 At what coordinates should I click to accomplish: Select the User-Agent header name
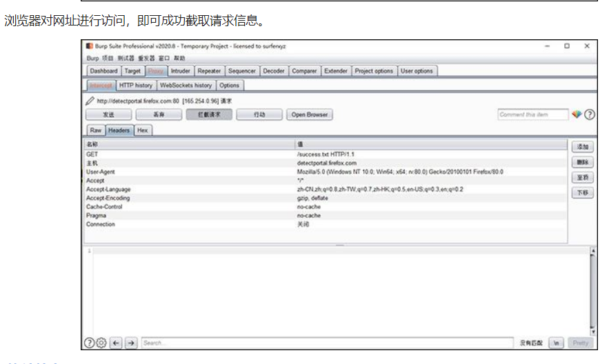tap(101, 172)
